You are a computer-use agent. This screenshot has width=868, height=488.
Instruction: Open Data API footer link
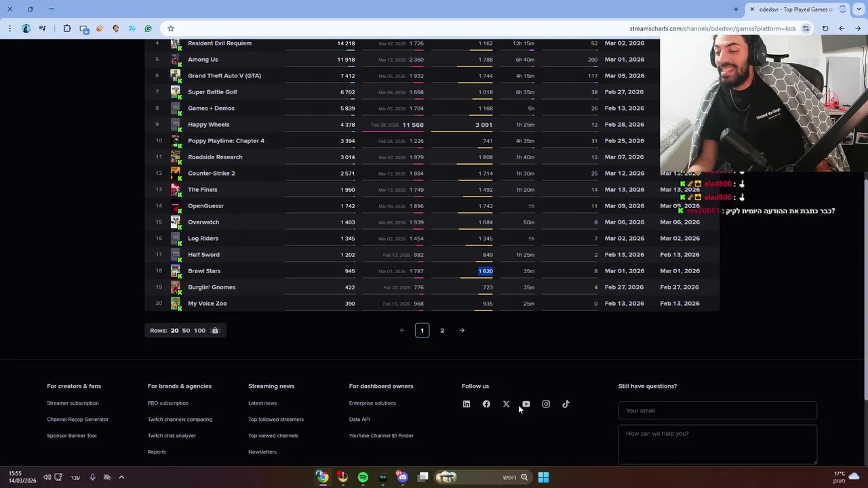point(359,420)
